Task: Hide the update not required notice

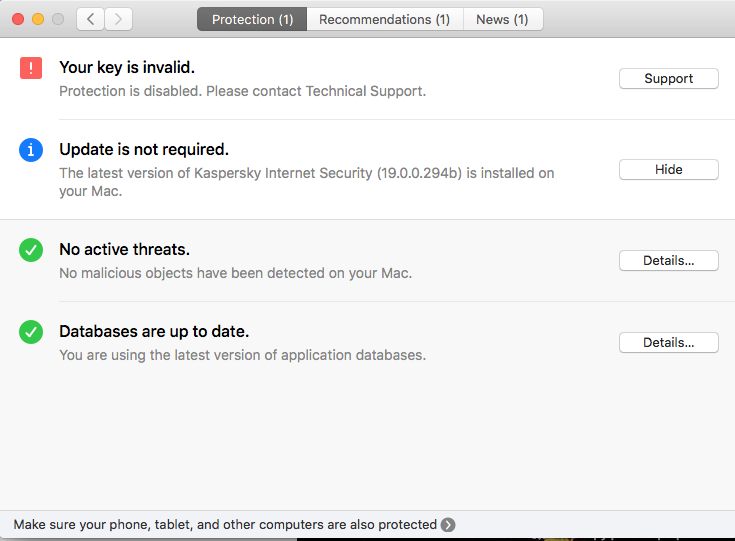Action: pos(668,170)
